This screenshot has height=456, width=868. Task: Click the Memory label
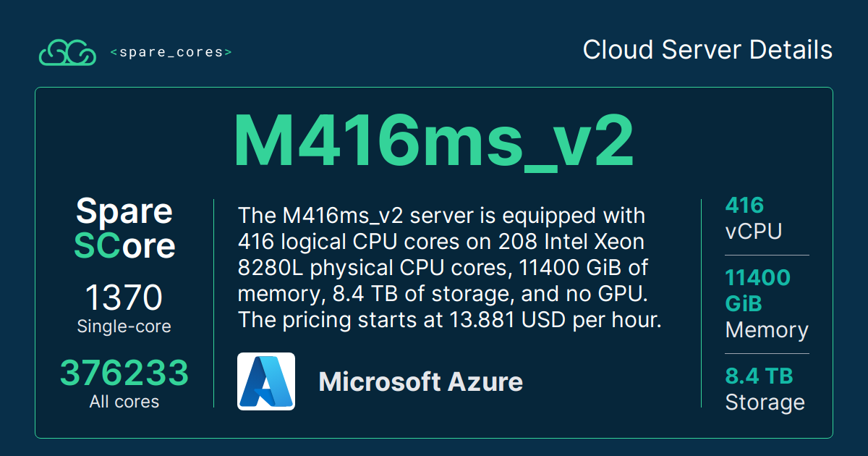click(767, 330)
